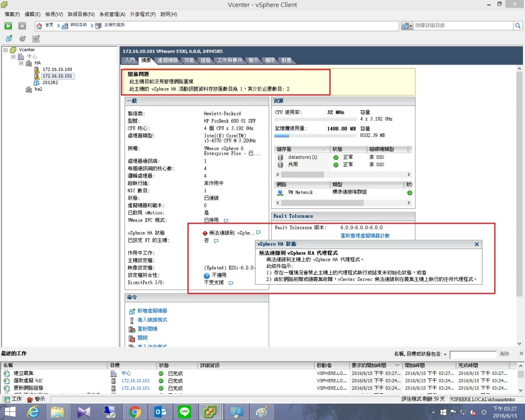Screen dimensions: 525x420
Task: Select ha2 cluster in tree
Action: click(x=38, y=89)
